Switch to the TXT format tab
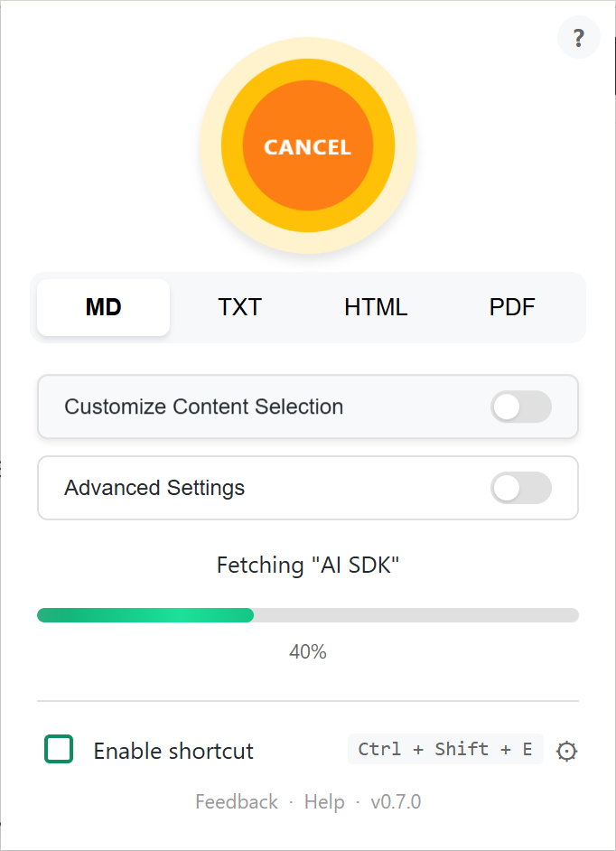Screen dimensions: 616x851 tap(239, 307)
